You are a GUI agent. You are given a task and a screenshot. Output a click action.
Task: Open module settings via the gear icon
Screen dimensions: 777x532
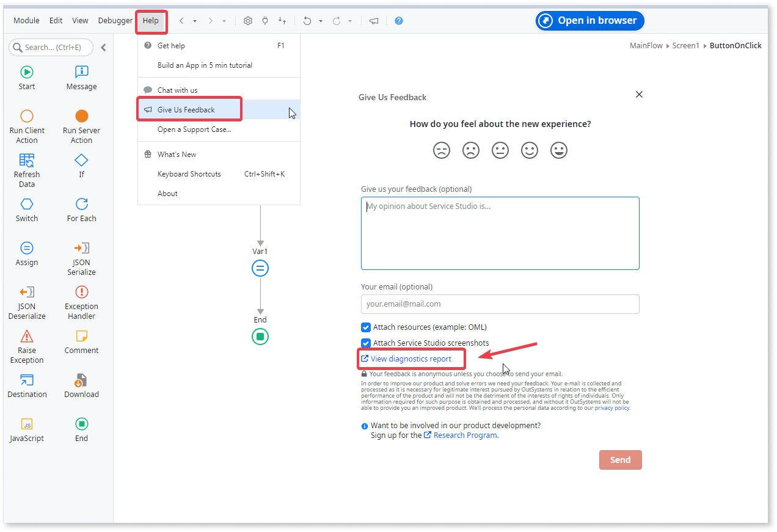pyautogui.click(x=247, y=20)
